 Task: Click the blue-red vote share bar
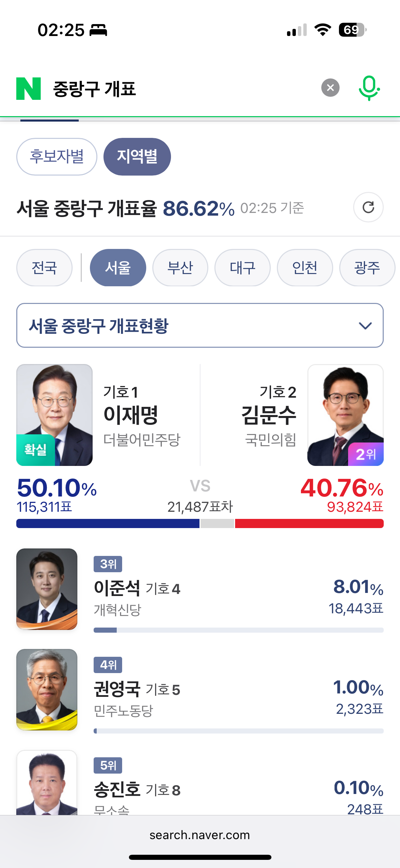point(200,523)
